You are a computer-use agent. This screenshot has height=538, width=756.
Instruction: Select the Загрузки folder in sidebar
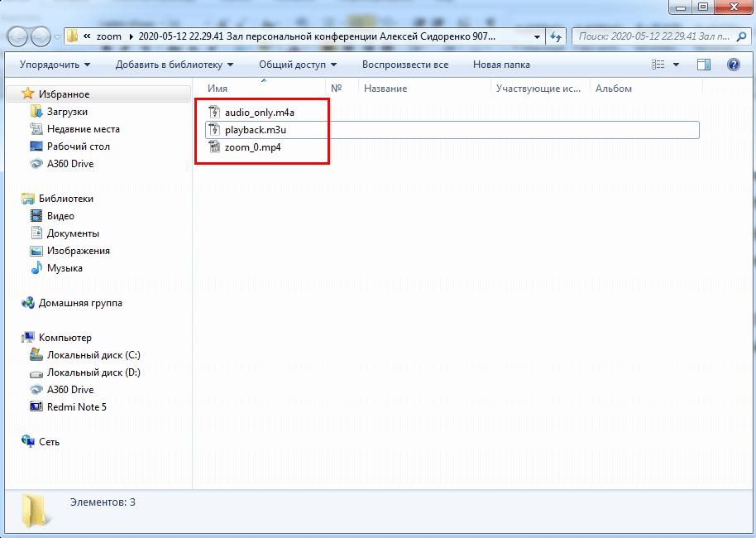tap(67, 112)
